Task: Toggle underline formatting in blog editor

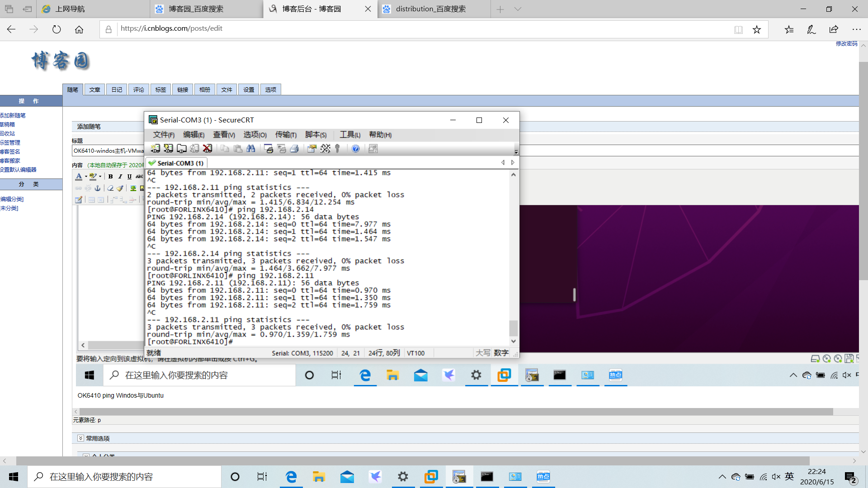Action: click(x=129, y=177)
